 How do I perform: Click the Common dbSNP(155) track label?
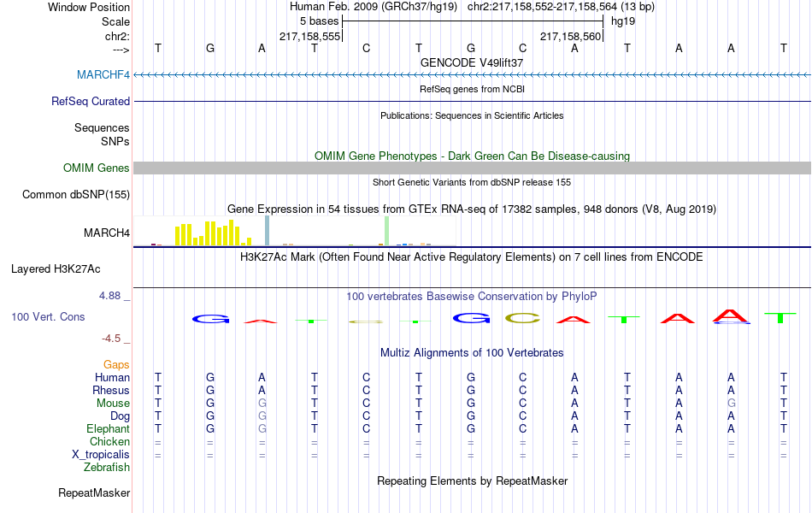[76, 194]
